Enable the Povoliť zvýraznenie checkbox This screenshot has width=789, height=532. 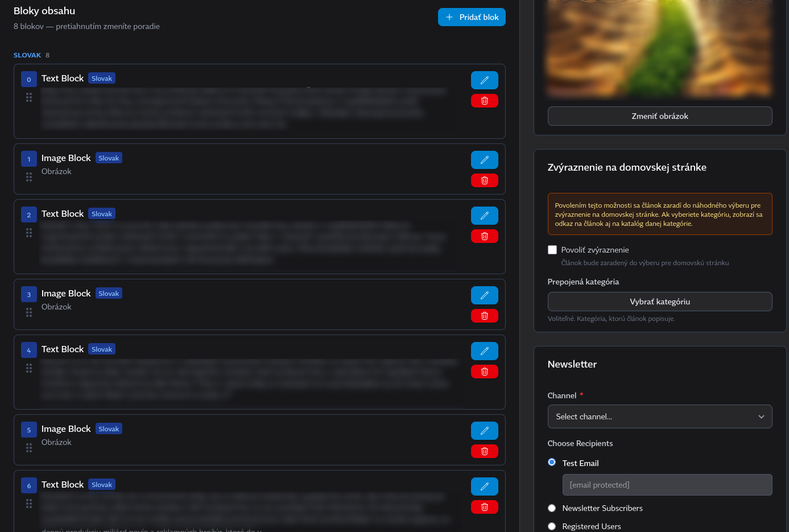click(x=552, y=250)
